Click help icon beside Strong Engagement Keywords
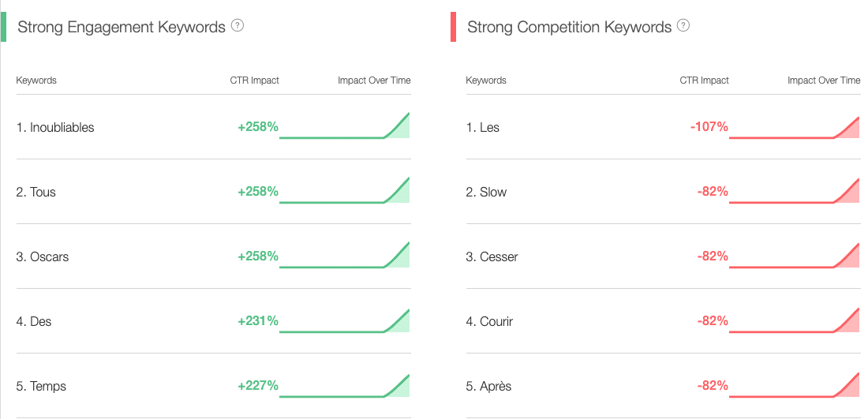The height and width of the screenshot is (419, 868). (238, 25)
